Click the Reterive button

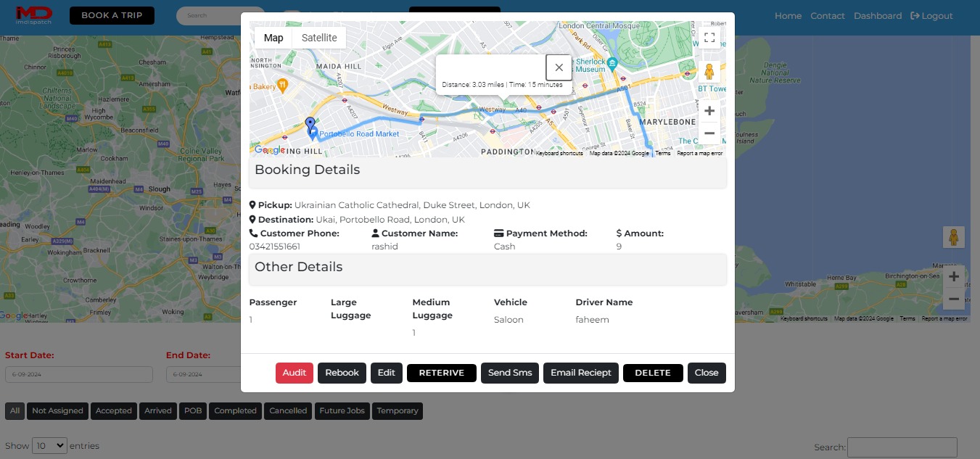click(x=442, y=373)
